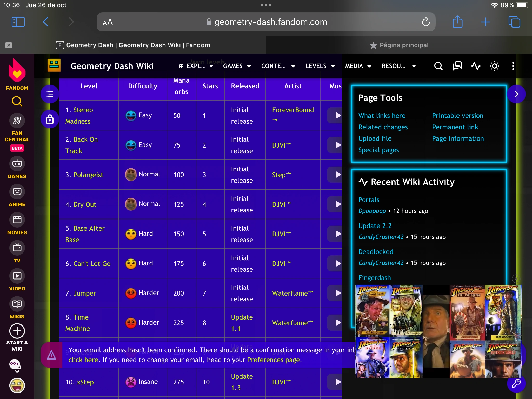Image resolution: width=532 pixels, height=399 pixels.
Task: Click the What links here link
Action: [382, 116]
